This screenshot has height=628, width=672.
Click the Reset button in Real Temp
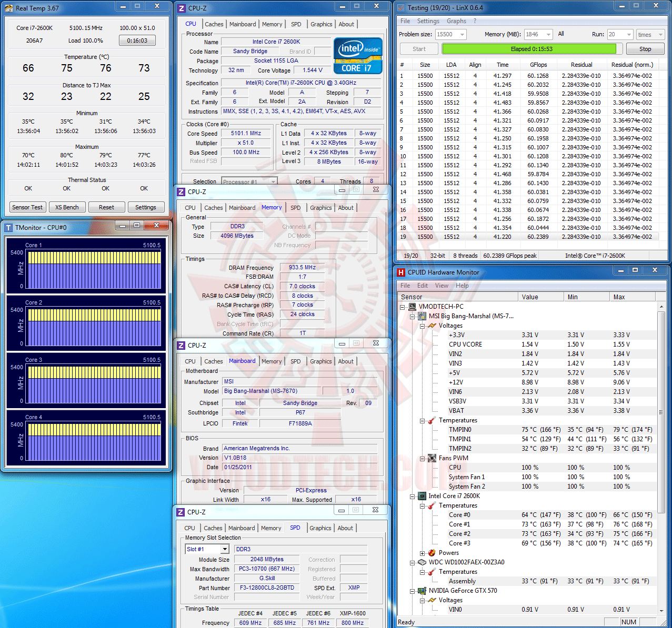pyautogui.click(x=106, y=207)
